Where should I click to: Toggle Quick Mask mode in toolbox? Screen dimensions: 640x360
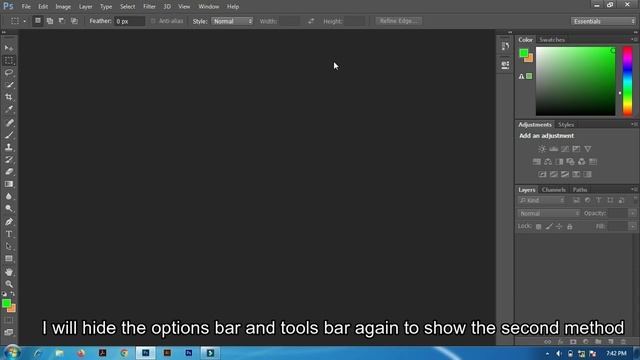coord(9,320)
